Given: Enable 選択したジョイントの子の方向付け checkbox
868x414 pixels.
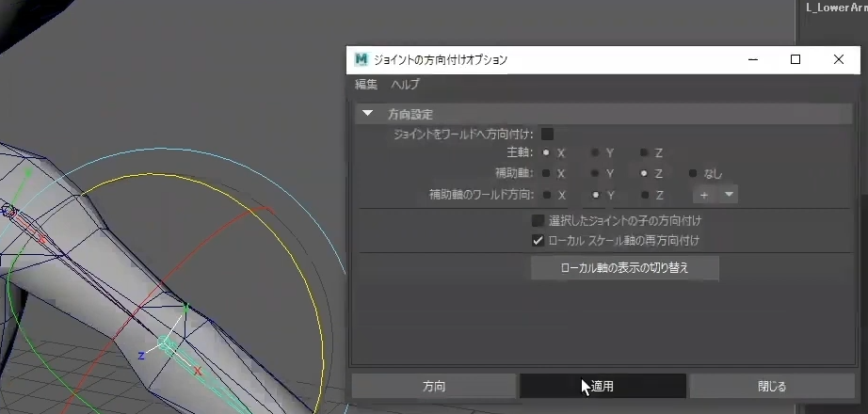Looking at the screenshot, I should pos(538,221).
